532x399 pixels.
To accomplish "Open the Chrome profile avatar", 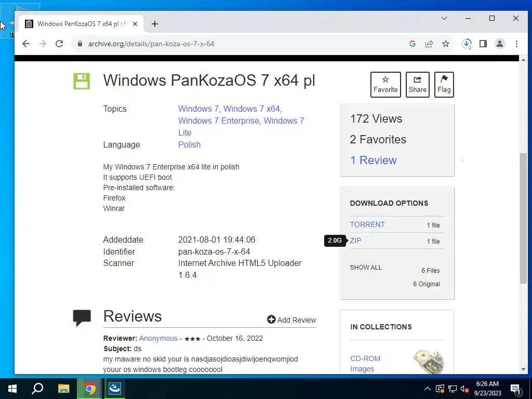I will coord(500,44).
